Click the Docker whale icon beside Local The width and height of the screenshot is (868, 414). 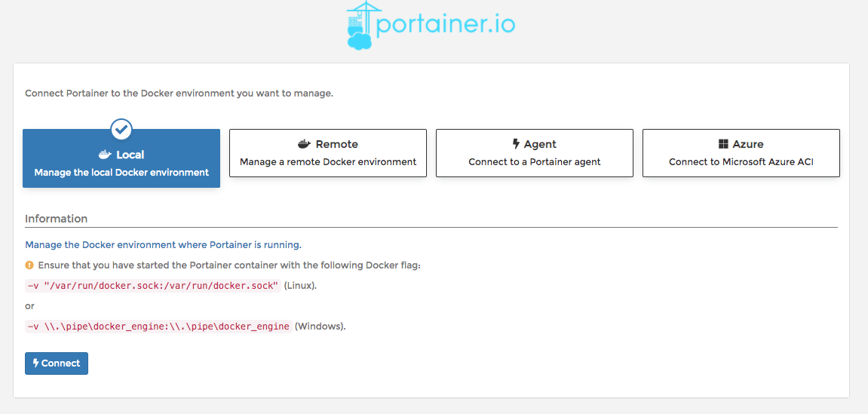(105, 155)
